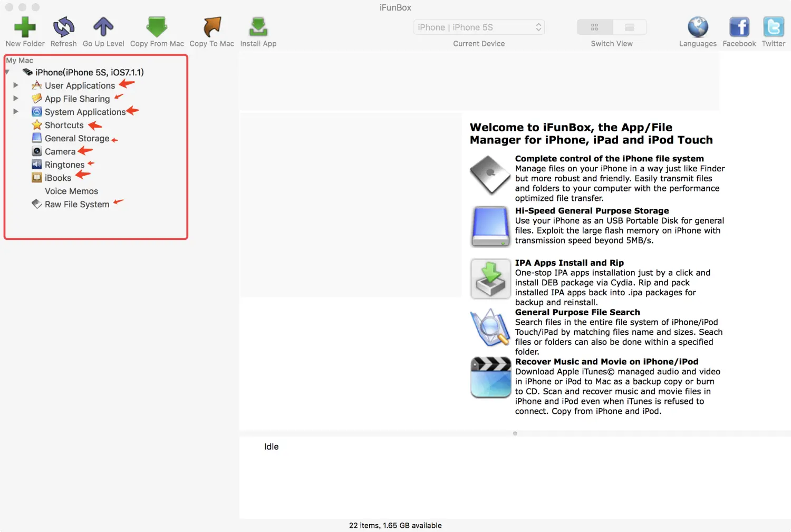Open Raw File System in sidebar
Screen dimensions: 791x532
(77, 204)
